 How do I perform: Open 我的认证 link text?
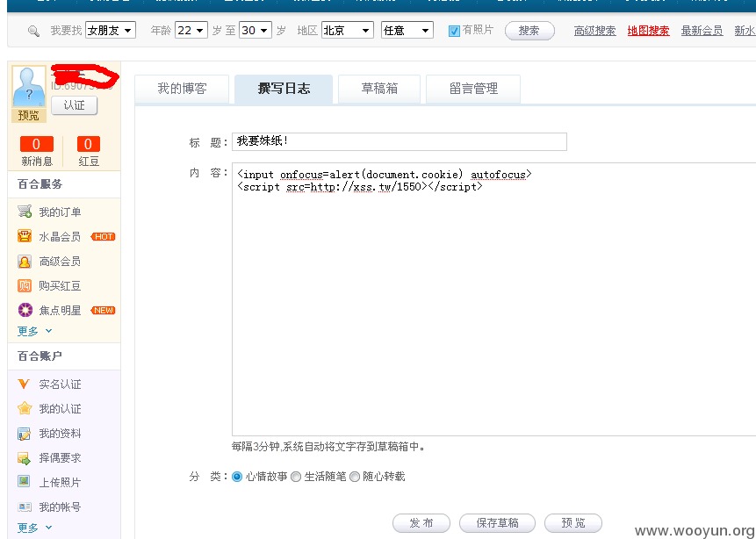click(x=60, y=409)
